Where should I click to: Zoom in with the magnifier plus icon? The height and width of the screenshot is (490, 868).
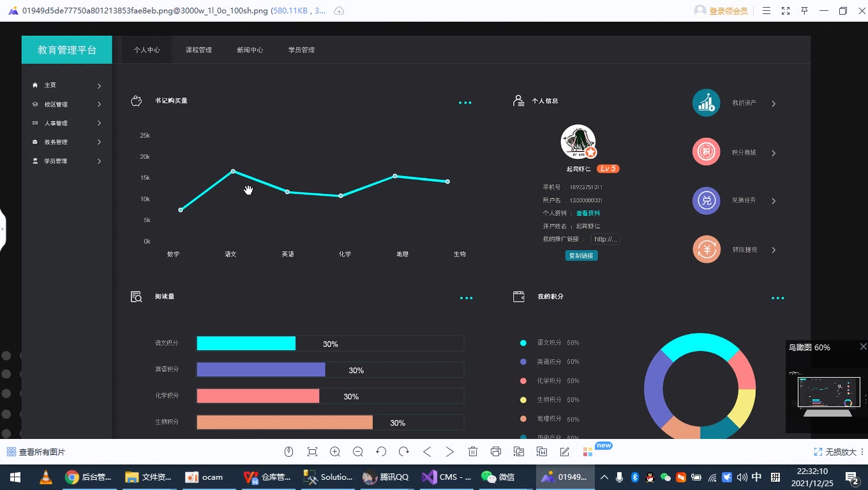(x=335, y=452)
